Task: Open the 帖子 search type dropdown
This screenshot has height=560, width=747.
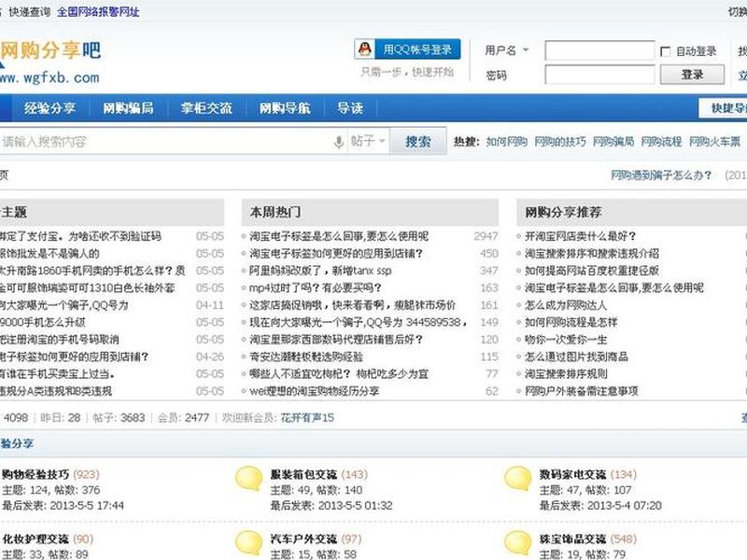Action: pos(368,141)
